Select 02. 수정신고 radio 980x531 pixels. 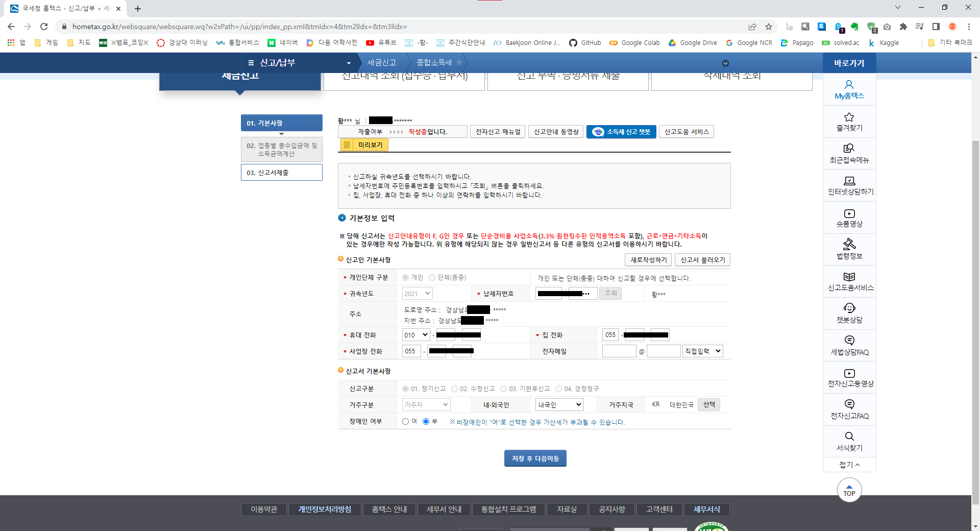click(x=454, y=389)
